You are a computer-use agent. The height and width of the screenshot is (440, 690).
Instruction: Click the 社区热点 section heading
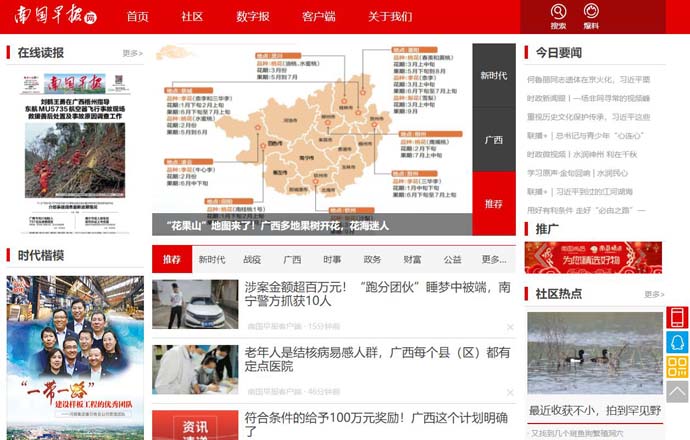point(558,293)
